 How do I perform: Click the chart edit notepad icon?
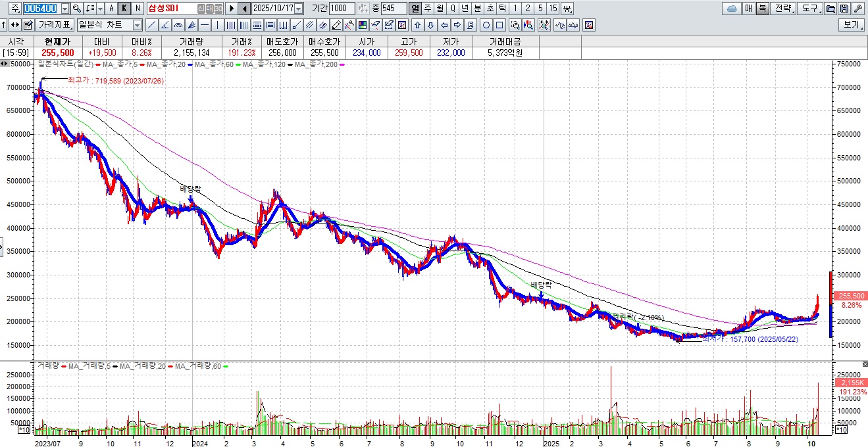tap(28, 25)
